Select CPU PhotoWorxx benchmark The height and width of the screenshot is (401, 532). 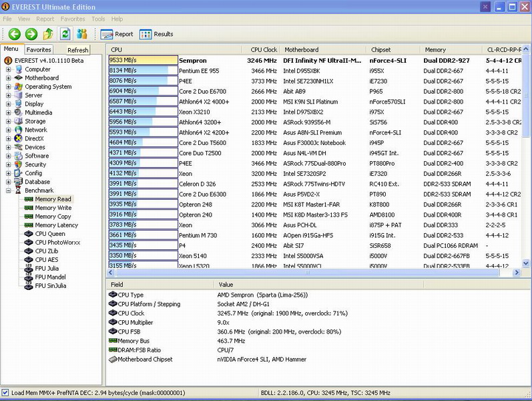(x=57, y=243)
